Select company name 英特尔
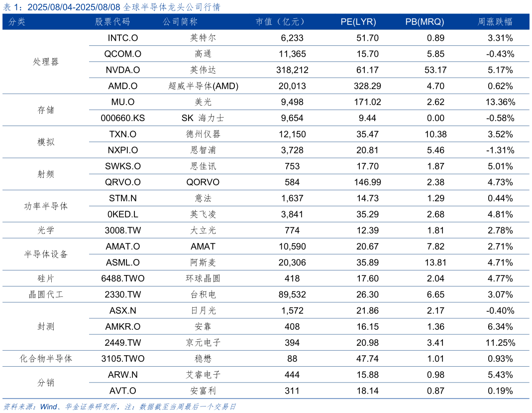Screen dimensions: 532x413 click(203, 38)
